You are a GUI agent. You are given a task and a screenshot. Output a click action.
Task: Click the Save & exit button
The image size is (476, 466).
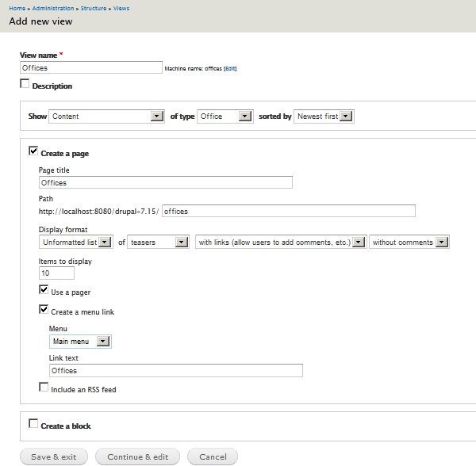(54, 456)
